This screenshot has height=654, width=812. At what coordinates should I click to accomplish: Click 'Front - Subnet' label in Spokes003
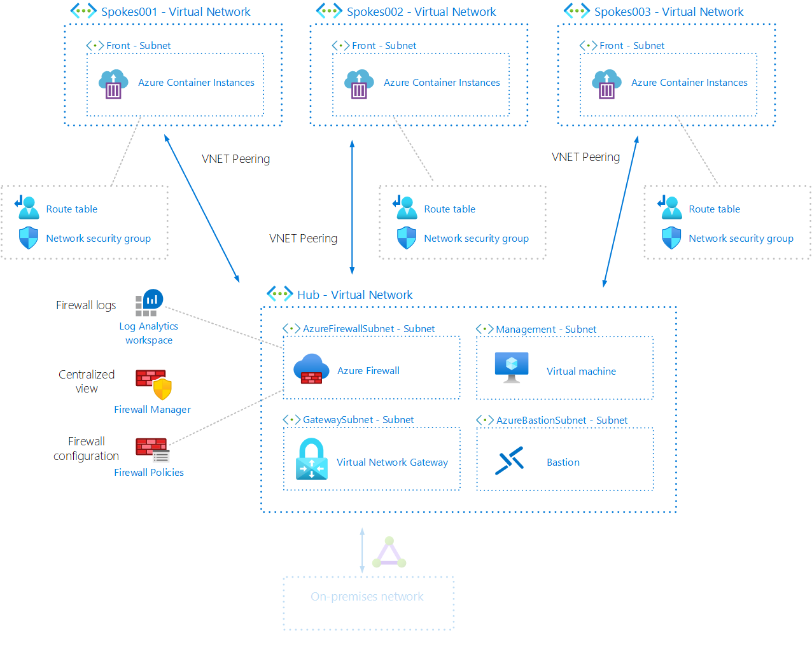coord(632,46)
